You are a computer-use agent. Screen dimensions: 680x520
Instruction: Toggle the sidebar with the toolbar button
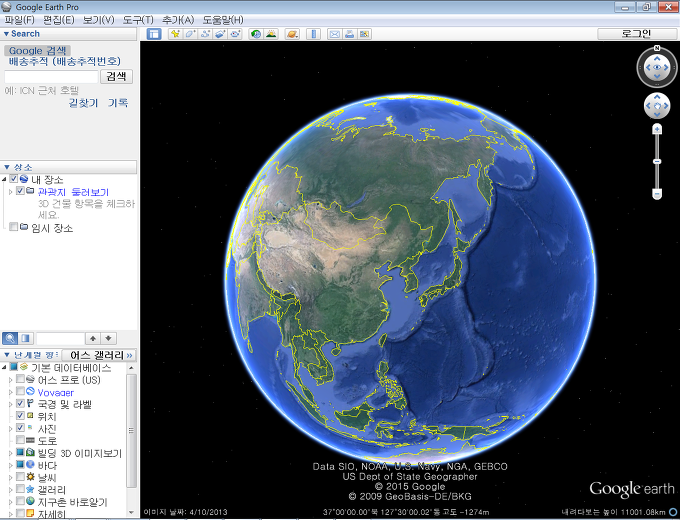click(154, 34)
